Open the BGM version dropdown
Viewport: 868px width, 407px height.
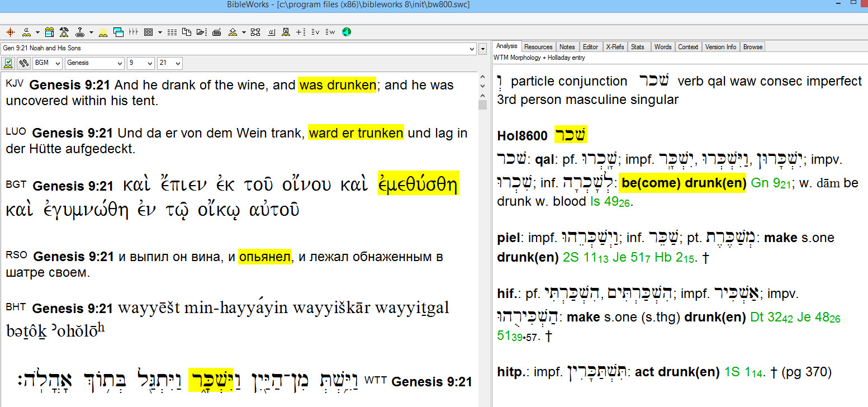(x=57, y=63)
